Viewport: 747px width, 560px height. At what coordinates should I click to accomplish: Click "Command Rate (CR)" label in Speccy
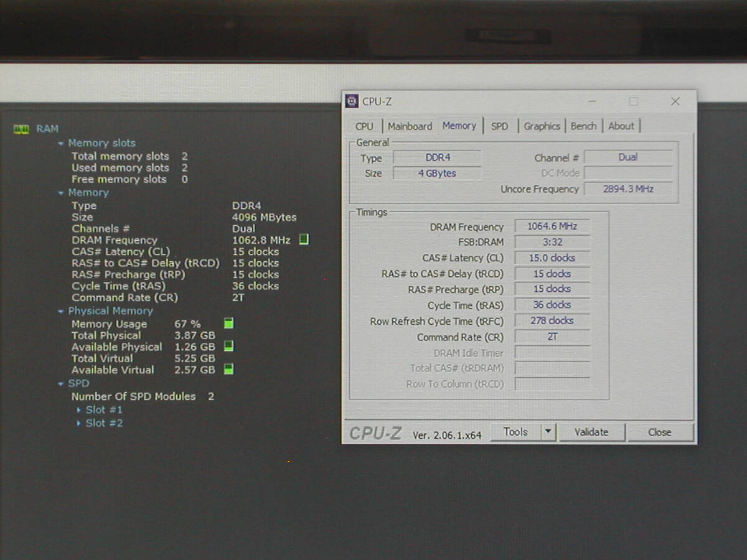click(125, 297)
